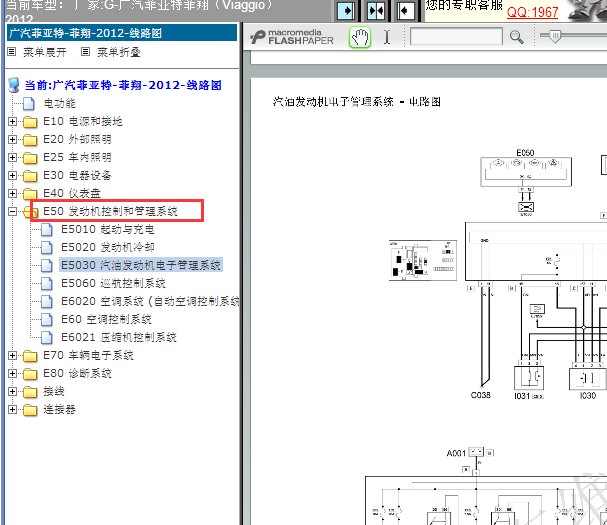The image size is (607, 525).
Task: Select the E80 诊断系统 label
Action: (x=77, y=373)
